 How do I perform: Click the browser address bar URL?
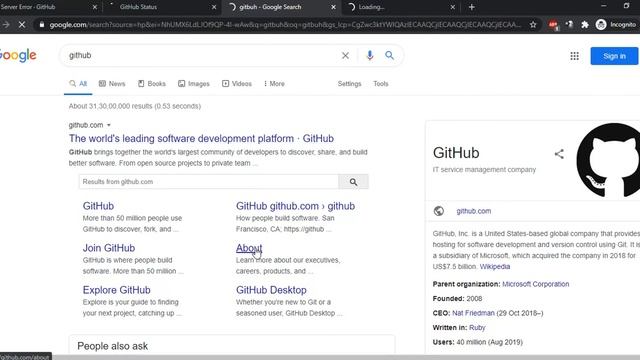click(x=285, y=25)
